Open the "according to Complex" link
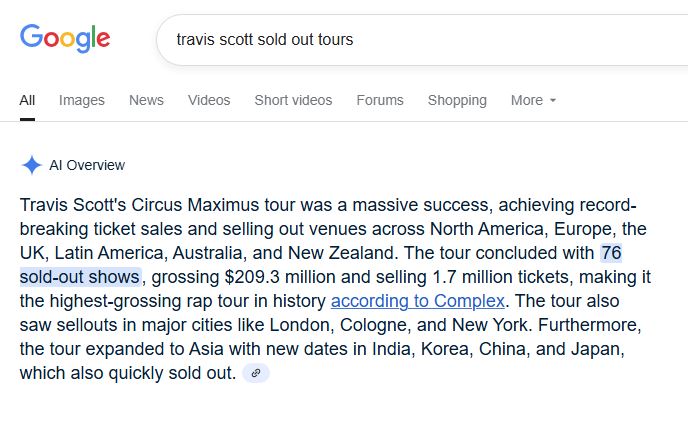688x432 pixels. (418, 301)
